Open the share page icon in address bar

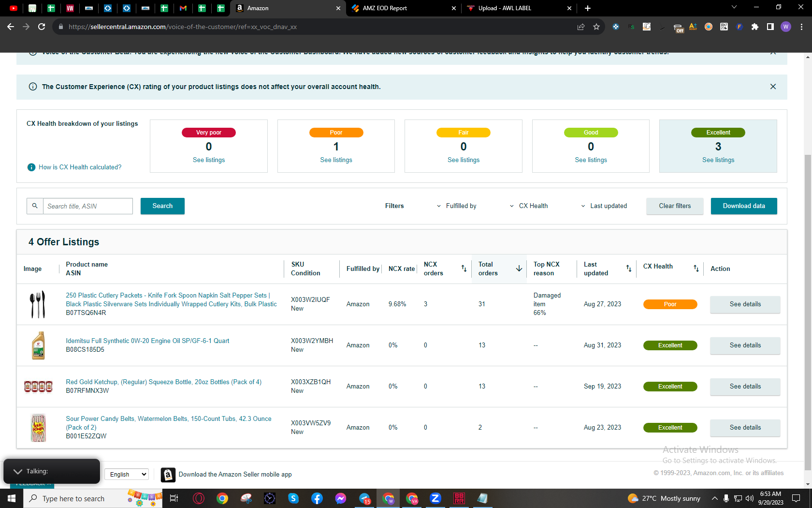tap(581, 27)
